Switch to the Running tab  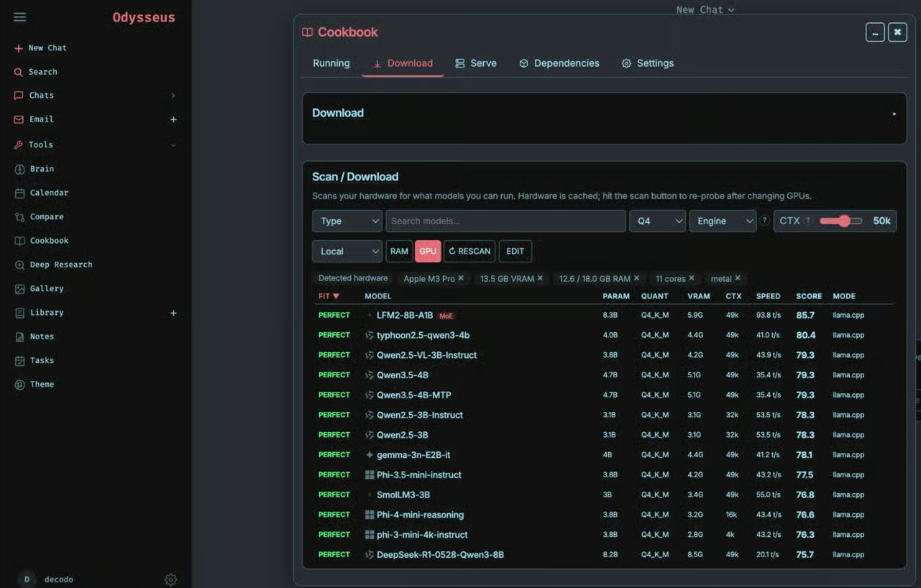point(331,63)
